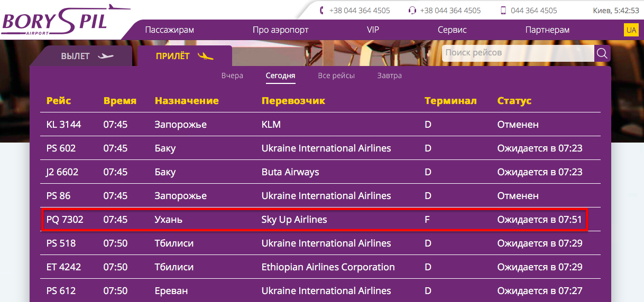
Task: Open the VIP menu item
Action: 373,30
